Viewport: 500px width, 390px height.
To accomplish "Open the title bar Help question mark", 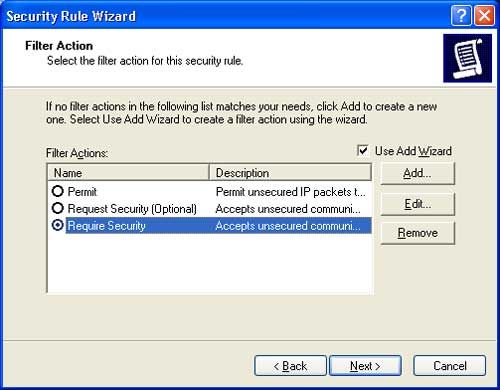I will click(461, 16).
